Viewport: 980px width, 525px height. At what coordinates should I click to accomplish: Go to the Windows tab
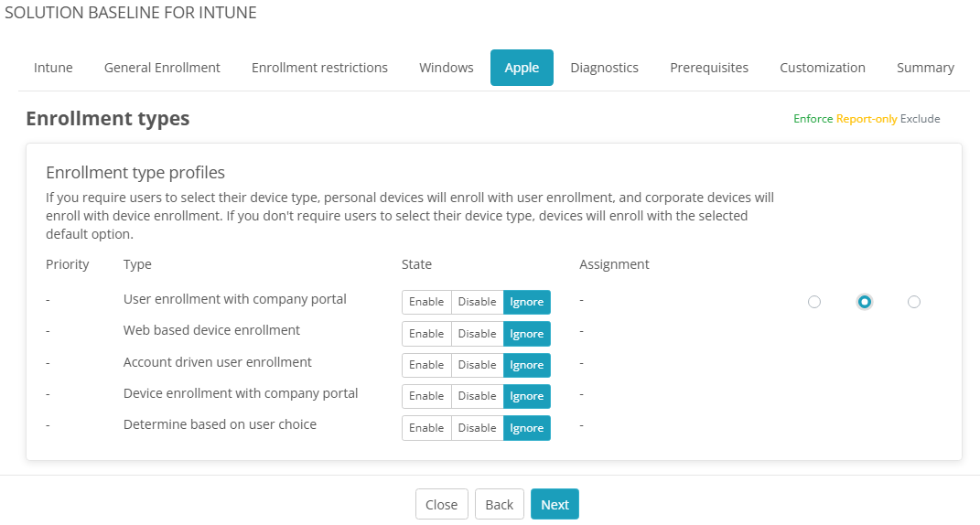click(x=447, y=68)
